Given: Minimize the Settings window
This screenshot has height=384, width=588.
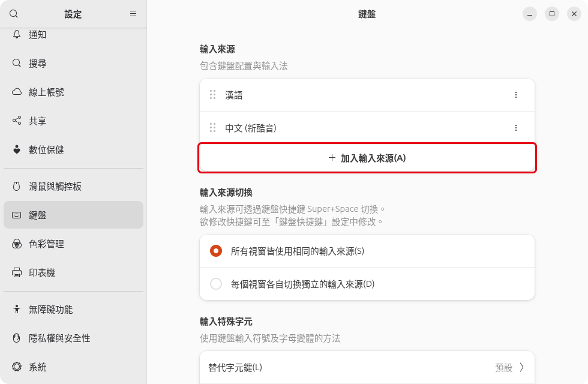Looking at the screenshot, I should point(529,14).
